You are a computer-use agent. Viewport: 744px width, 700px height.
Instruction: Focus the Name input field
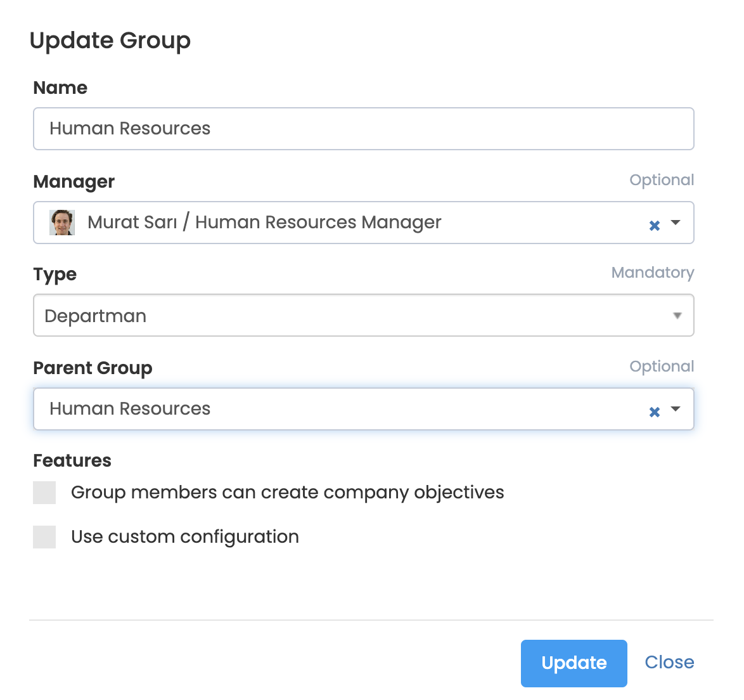click(x=363, y=129)
